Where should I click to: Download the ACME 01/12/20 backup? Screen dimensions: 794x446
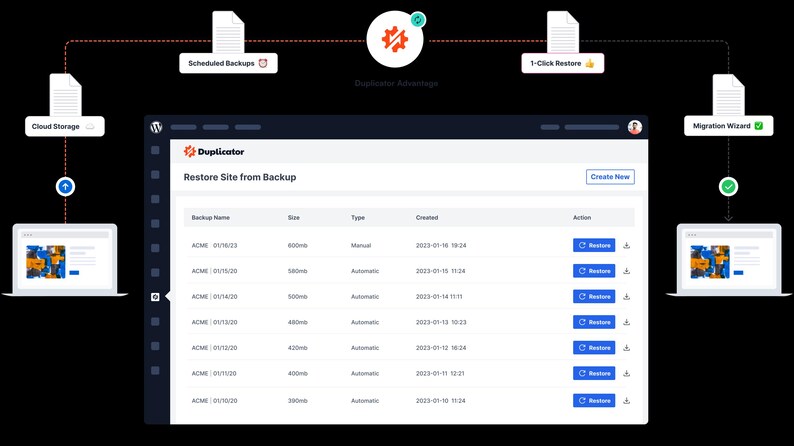626,348
